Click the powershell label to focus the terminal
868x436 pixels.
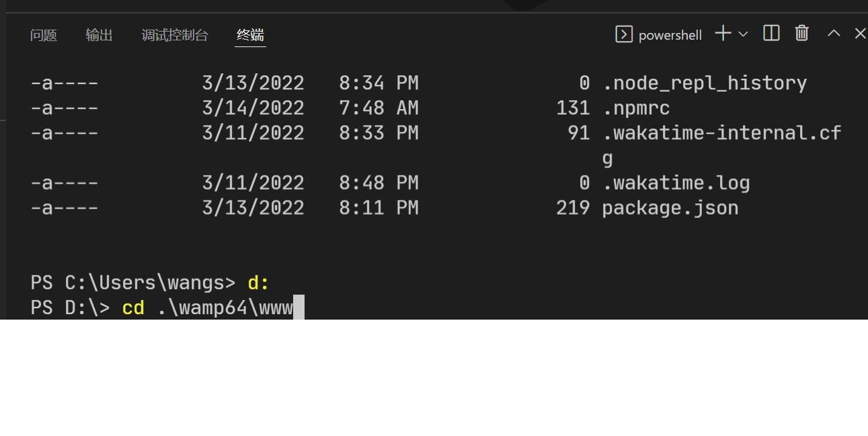point(671,35)
